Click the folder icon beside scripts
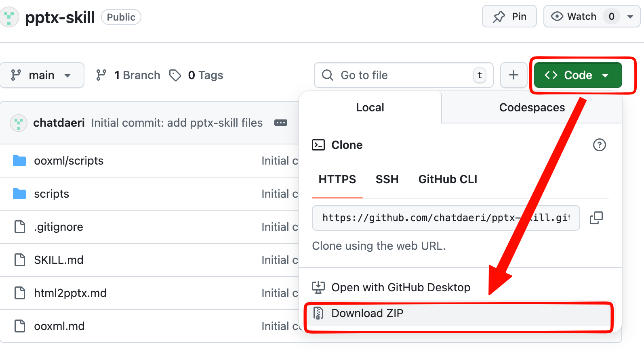 [x=19, y=194]
